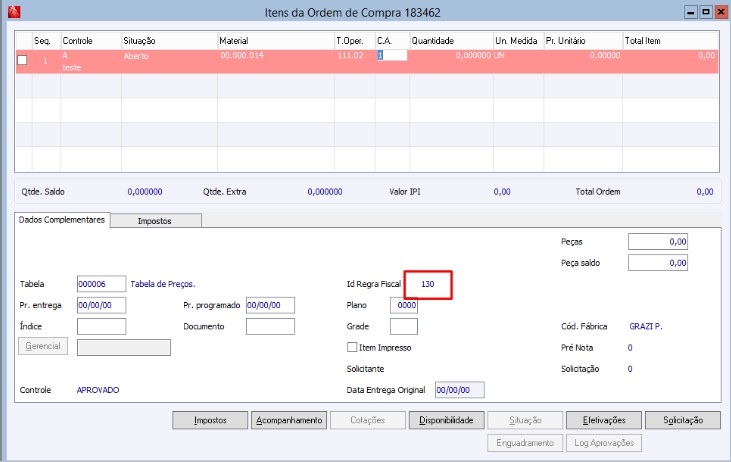Click the Total Ordem value 0,00
Image resolution: width=731 pixels, height=462 pixels.
point(705,192)
